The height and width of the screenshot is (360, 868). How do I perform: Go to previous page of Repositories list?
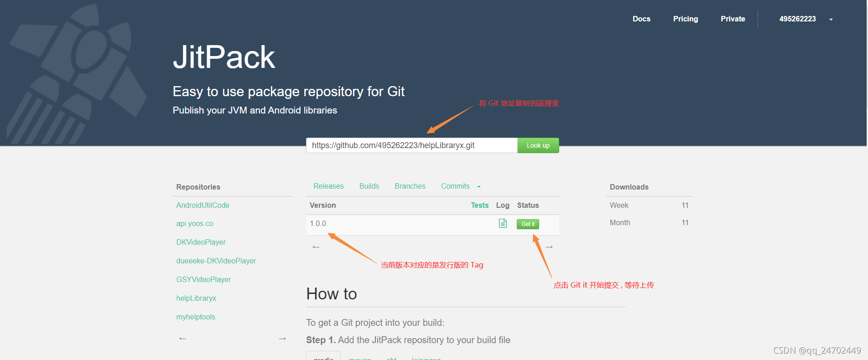[x=182, y=339]
